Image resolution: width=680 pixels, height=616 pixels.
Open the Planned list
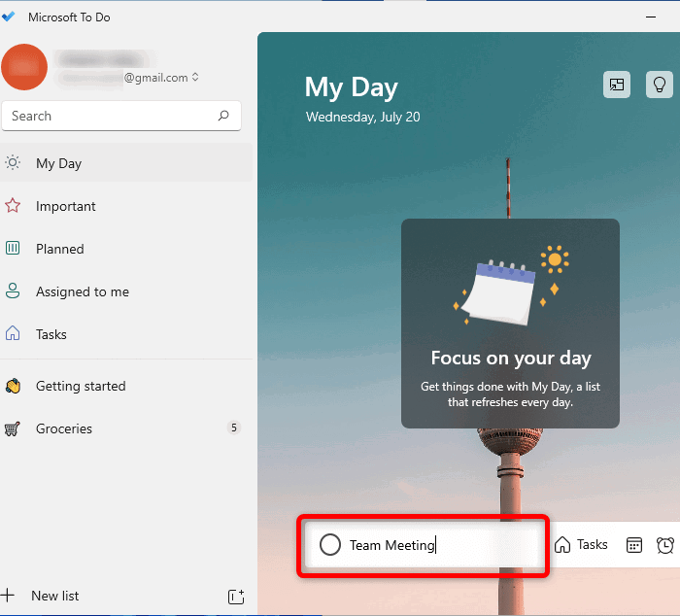coord(126,249)
